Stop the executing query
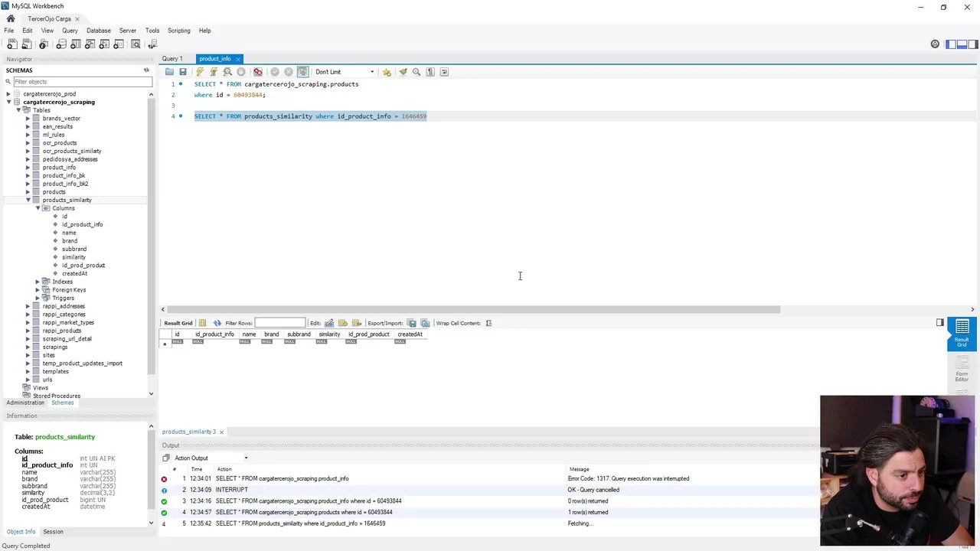The height and width of the screenshot is (551, 980). coord(241,72)
